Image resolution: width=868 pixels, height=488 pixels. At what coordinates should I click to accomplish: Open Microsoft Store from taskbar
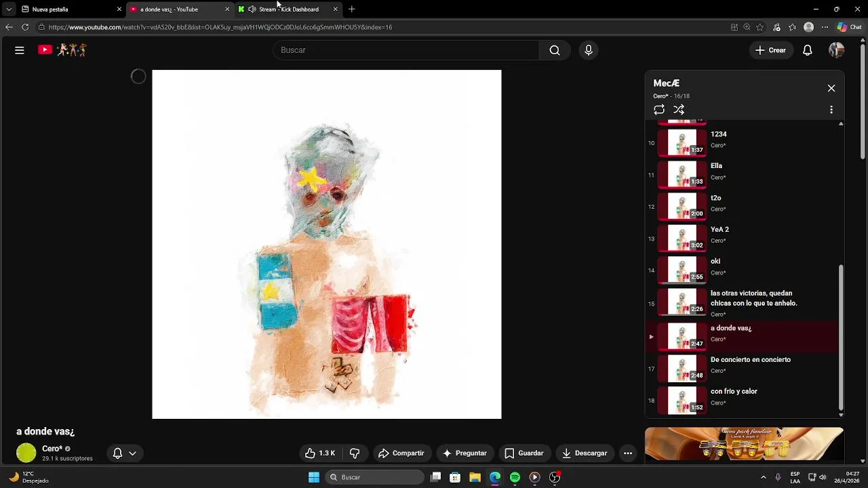(x=455, y=477)
